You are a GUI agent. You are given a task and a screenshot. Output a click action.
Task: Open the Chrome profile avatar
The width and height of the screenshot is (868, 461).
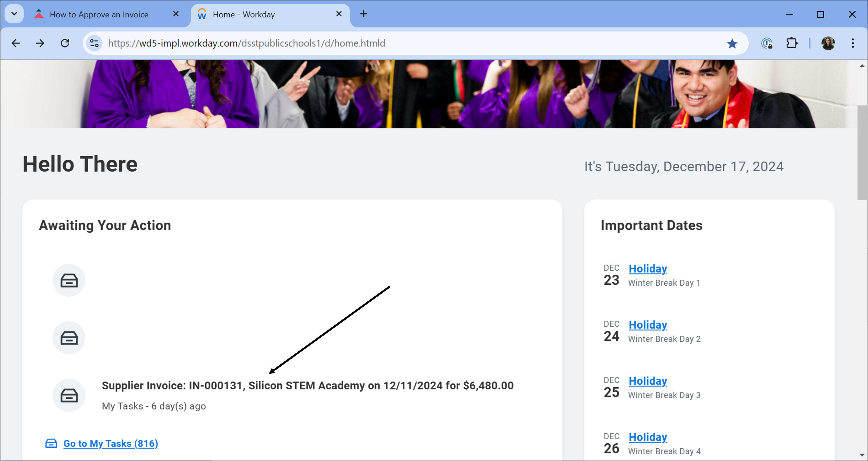point(828,43)
